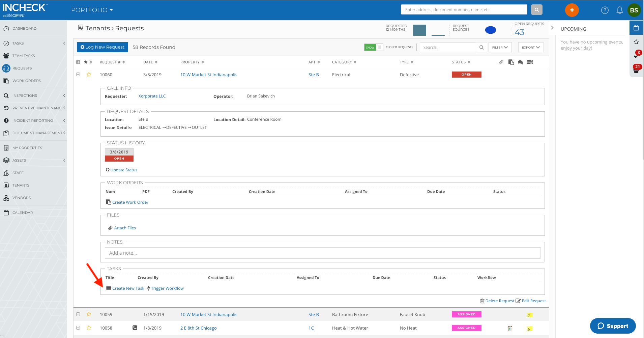Click the blue Request Sources chart dot
This screenshot has width=644, height=338.
click(490, 30)
